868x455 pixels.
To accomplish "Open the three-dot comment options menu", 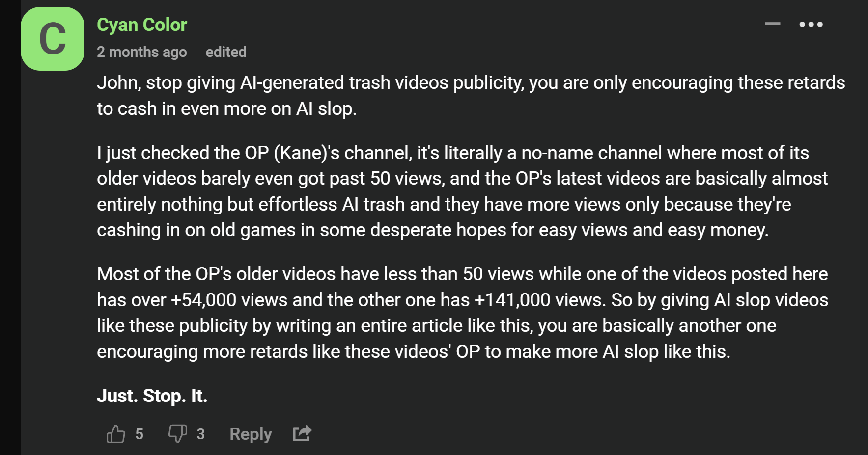I will [x=811, y=25].
